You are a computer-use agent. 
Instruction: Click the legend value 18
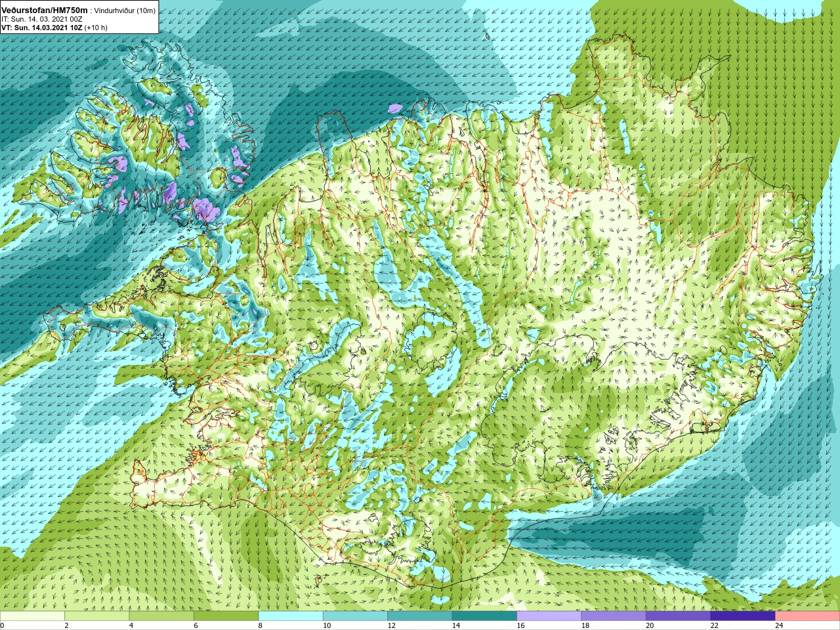585,625
